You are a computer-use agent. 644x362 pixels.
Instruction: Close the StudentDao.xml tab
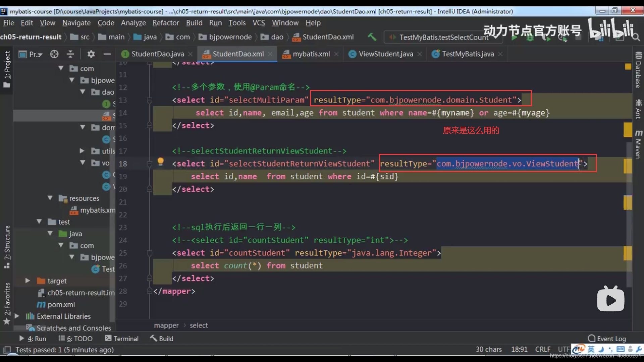click(x=270, y=54)
